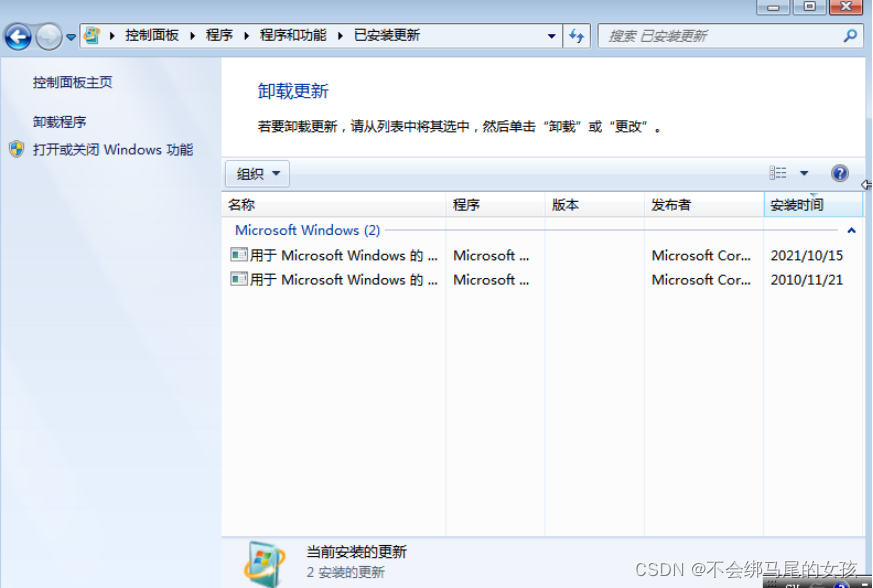Expand the breadcrumb arrow after 程序
873x588 pixels.
pyautogui.click(x=247, y=36)
